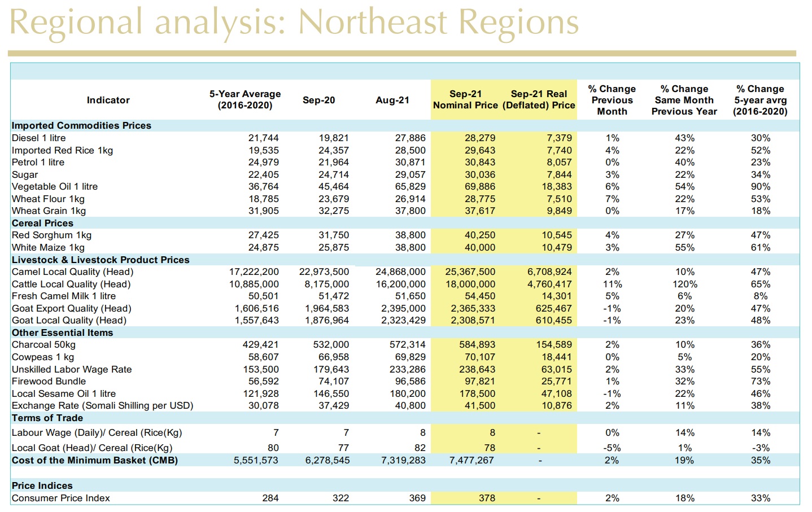Select 'Livestock & Livestock Product Prices' heading
This screenshot has height=512, width=812.
click(101, 260)
